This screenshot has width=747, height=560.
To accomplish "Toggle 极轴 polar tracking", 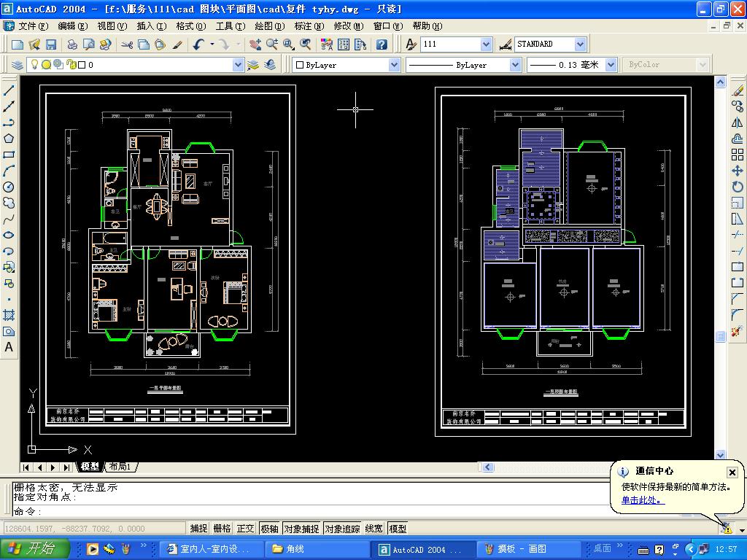I will point(270,529).
